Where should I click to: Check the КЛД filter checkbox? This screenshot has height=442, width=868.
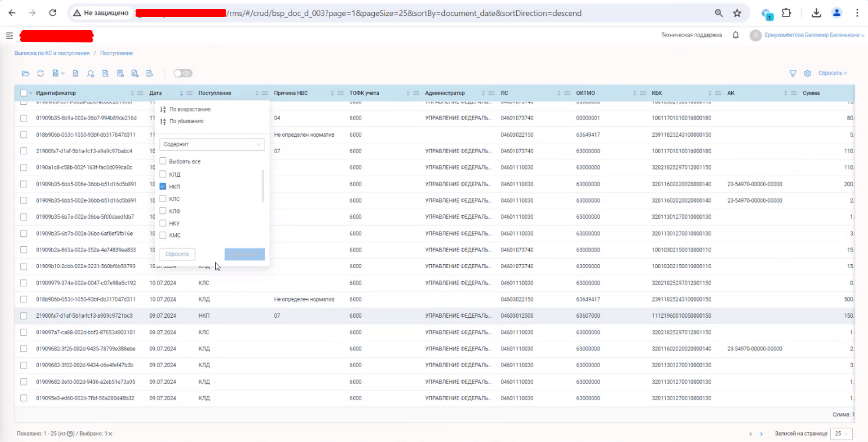click(x=163, y=174)
